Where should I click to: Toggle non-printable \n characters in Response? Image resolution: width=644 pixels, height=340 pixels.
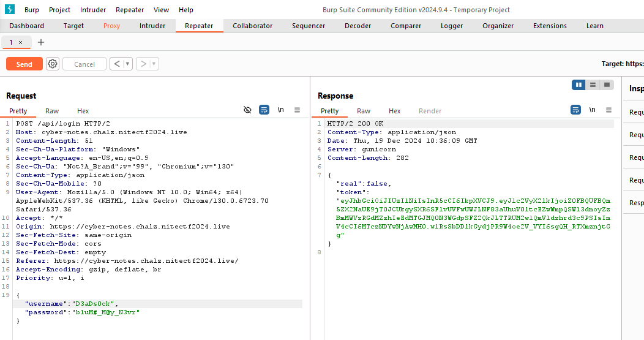click(x=592, y=110)
